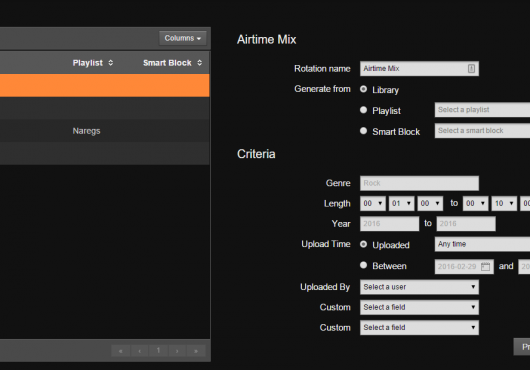Sort by the Smart Block column header
This screenshot has height=370, width=530.
(172, 63)
